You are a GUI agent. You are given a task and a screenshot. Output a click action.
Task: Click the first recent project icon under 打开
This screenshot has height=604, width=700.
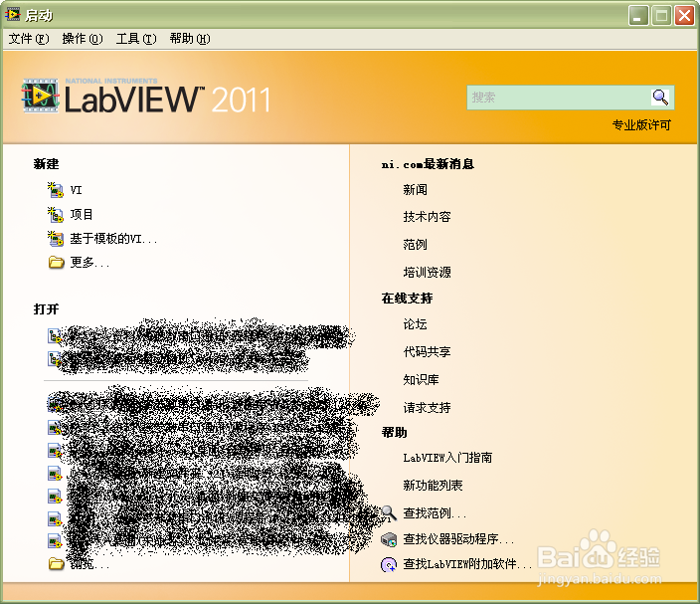[x=55, y=335]
